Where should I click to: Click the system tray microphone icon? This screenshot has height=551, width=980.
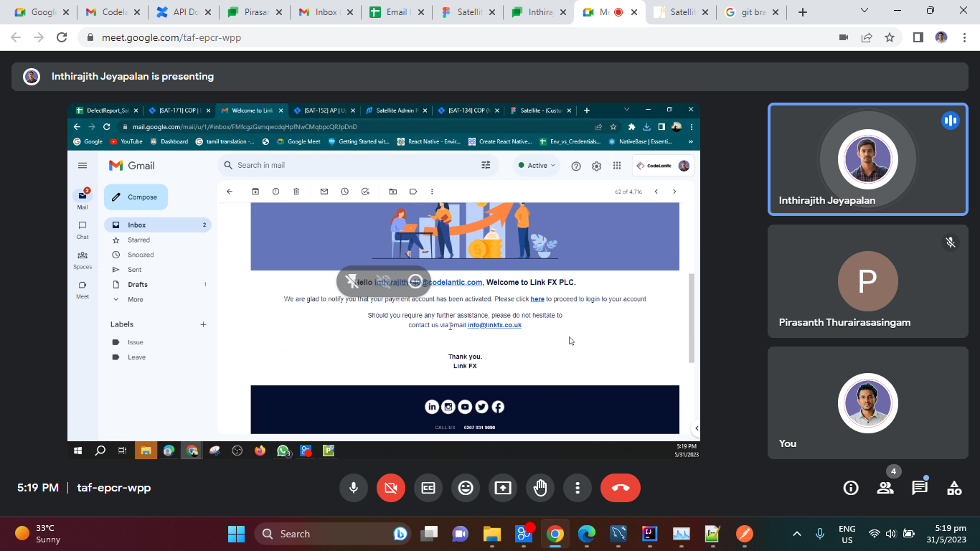820,534
